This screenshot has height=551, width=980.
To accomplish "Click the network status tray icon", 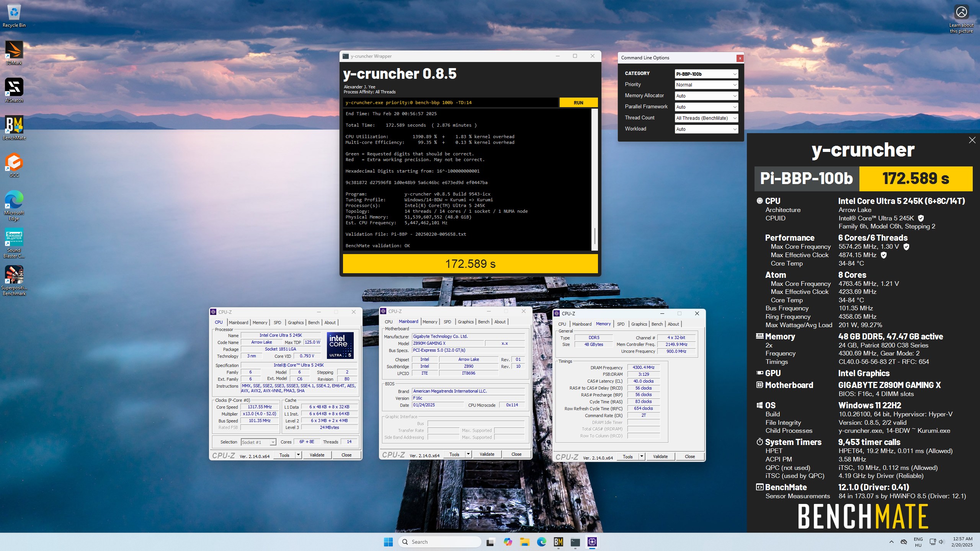I will tap(933, 542).
